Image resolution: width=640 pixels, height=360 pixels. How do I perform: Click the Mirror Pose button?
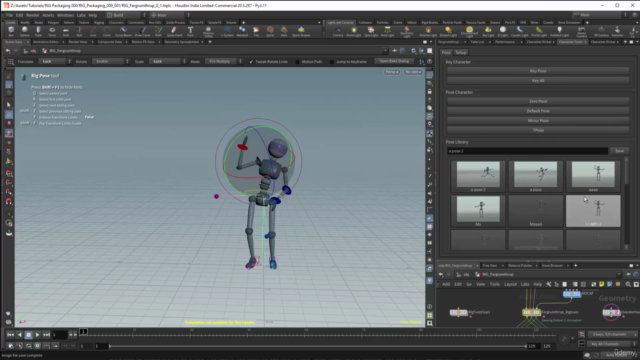[x=538, y=121]
